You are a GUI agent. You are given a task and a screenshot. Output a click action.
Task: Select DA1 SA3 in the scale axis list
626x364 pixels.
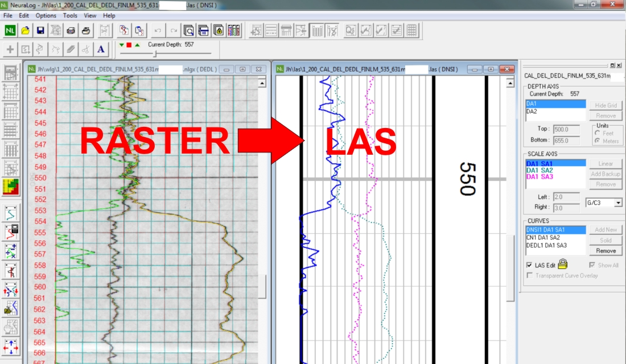pyautogui.click(x=556, y=176)
